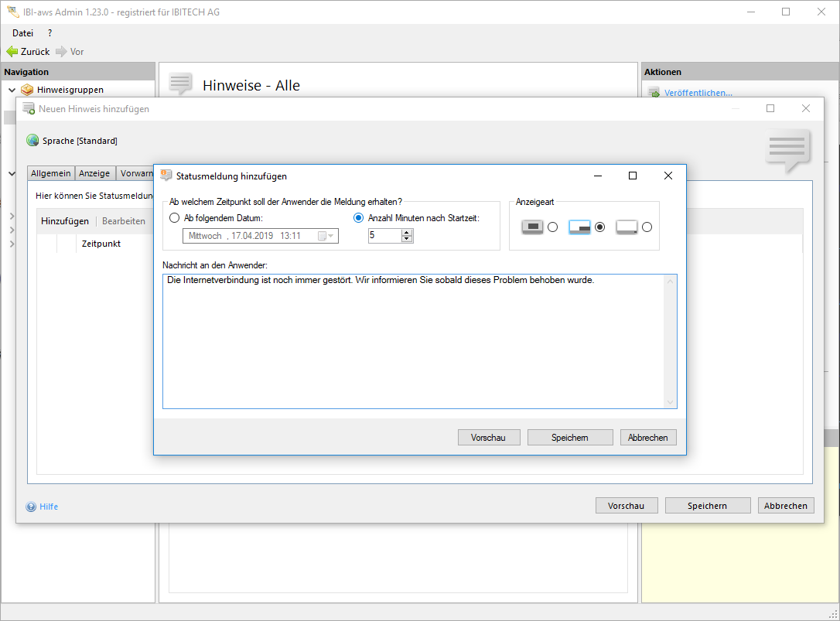Click the blue Hilfe question mark icon

tap(31, 507)
